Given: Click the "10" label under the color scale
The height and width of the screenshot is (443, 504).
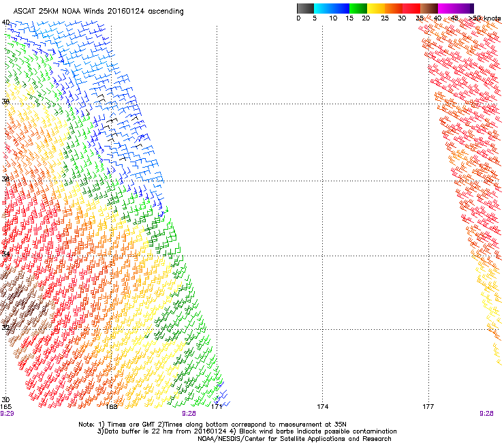Looking at the screenshot, I should point(333,18).
